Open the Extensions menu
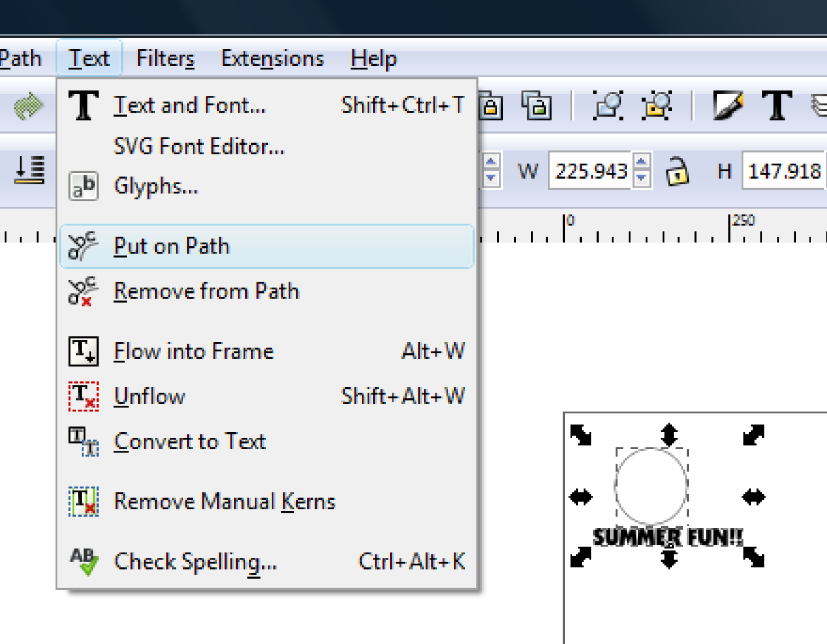This screenshot has height=644, width=827. (x=272, y=58)
